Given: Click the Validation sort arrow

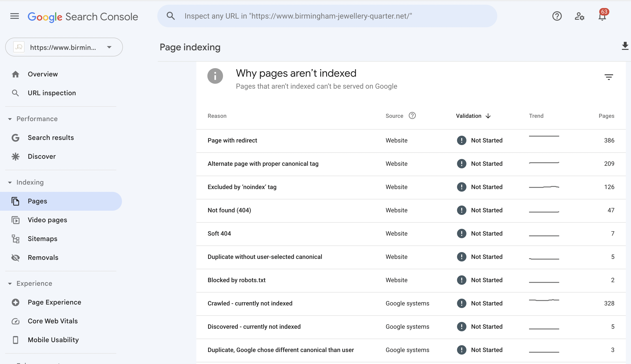Looking at the screenshot, I should 488,116.
